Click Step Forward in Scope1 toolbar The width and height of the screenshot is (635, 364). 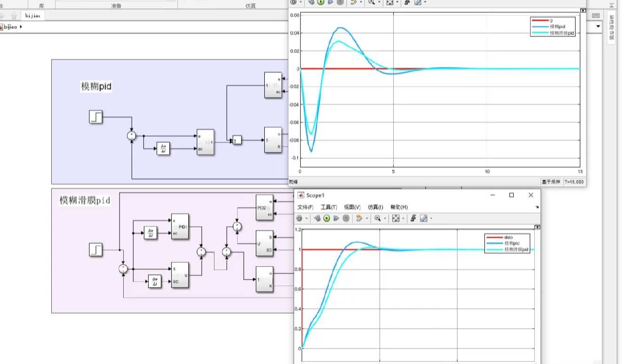tap(336, 218)
